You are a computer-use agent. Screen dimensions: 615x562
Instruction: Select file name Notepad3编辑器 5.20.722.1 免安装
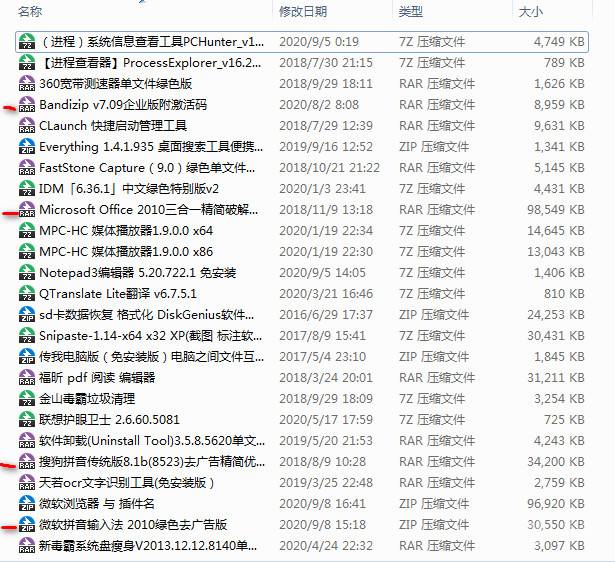click(138, 273)
